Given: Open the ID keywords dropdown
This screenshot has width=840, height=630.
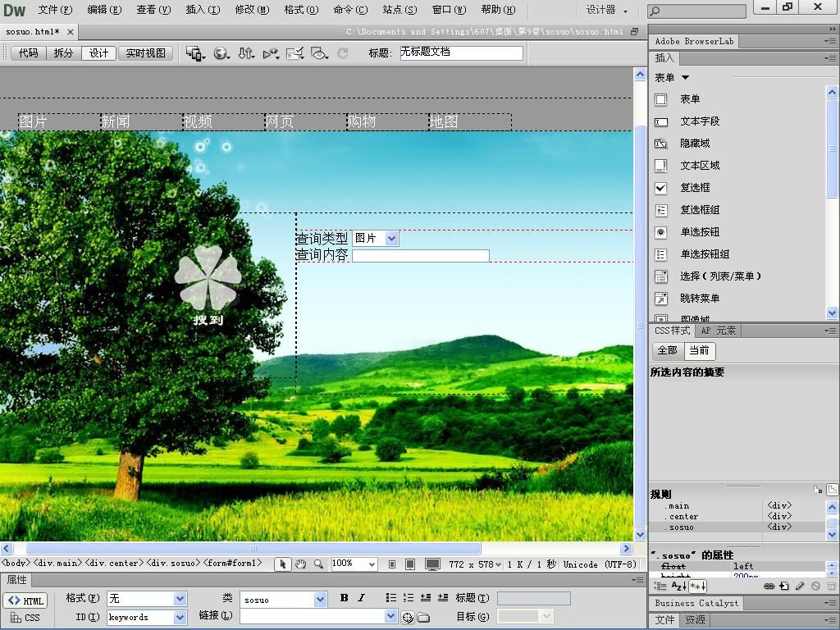Looking at the screenshot, I should click(180, 618).
